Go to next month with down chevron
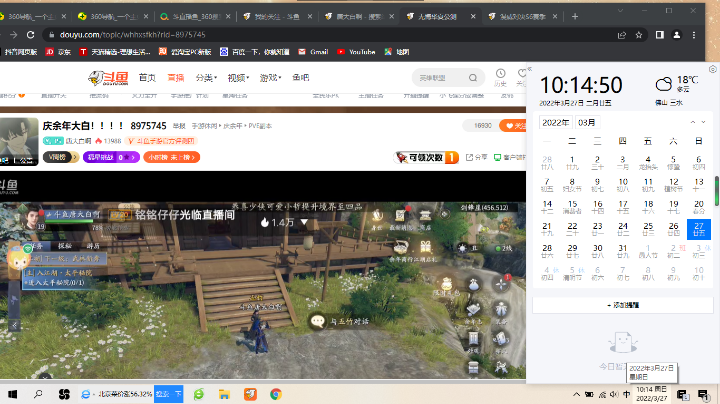The height and width of the screenshot is (404, 720). click(703, 122)
